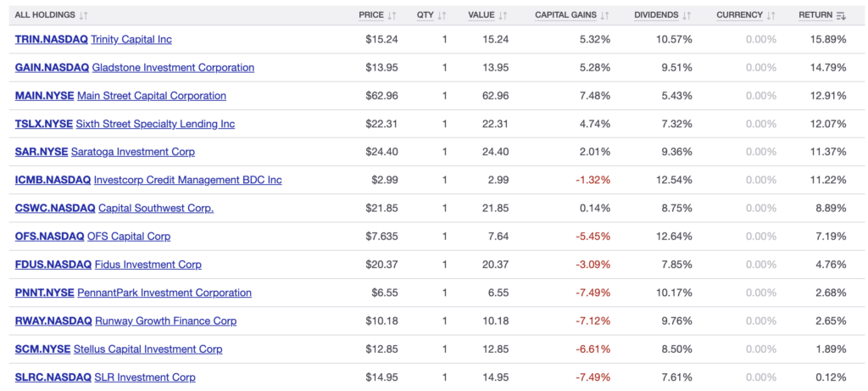Screen dimensions: 868x391
Task: Click the Dividends sort arrows icon
Action: click(x=687, y=15)
